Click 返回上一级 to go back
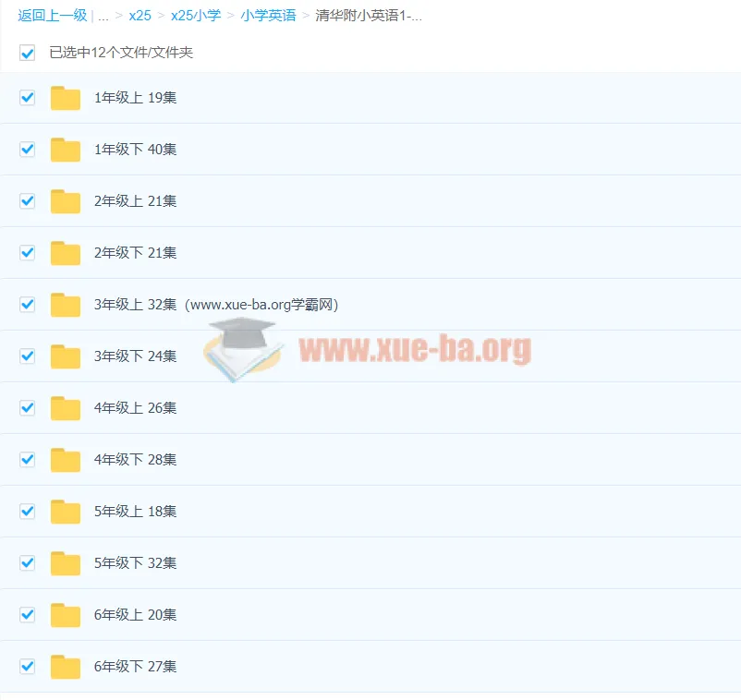The width and height of the screenshot is (741, 700). [53, 16]
